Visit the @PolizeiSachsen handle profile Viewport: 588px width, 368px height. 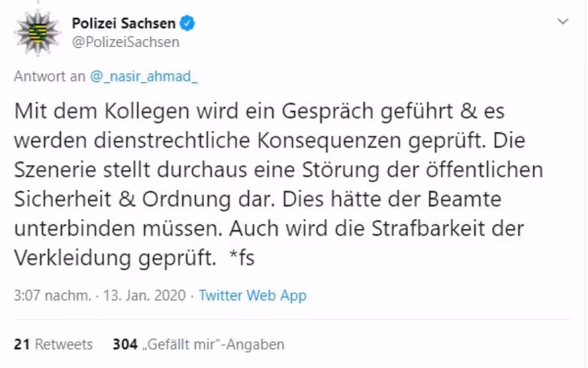pos(125,42)
